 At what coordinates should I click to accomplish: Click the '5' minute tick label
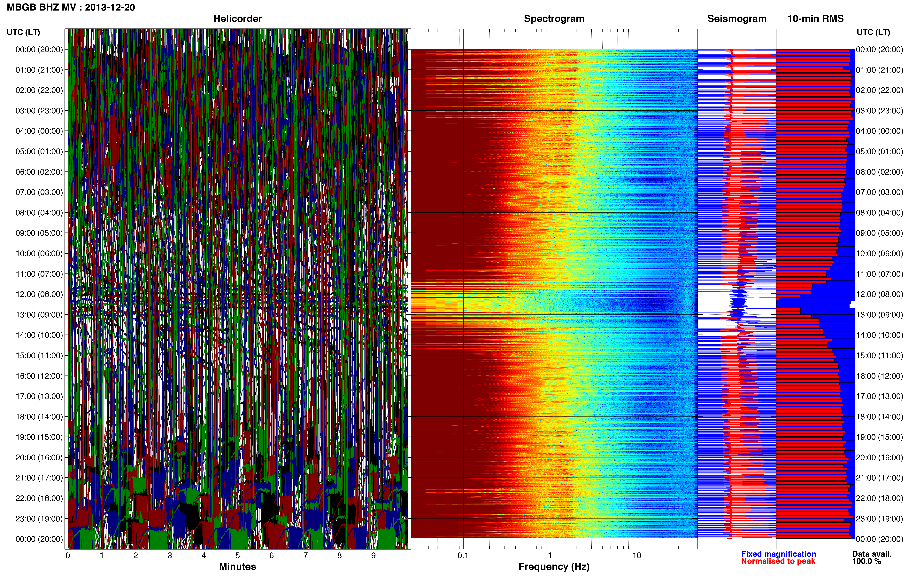[x=238, y=555]
